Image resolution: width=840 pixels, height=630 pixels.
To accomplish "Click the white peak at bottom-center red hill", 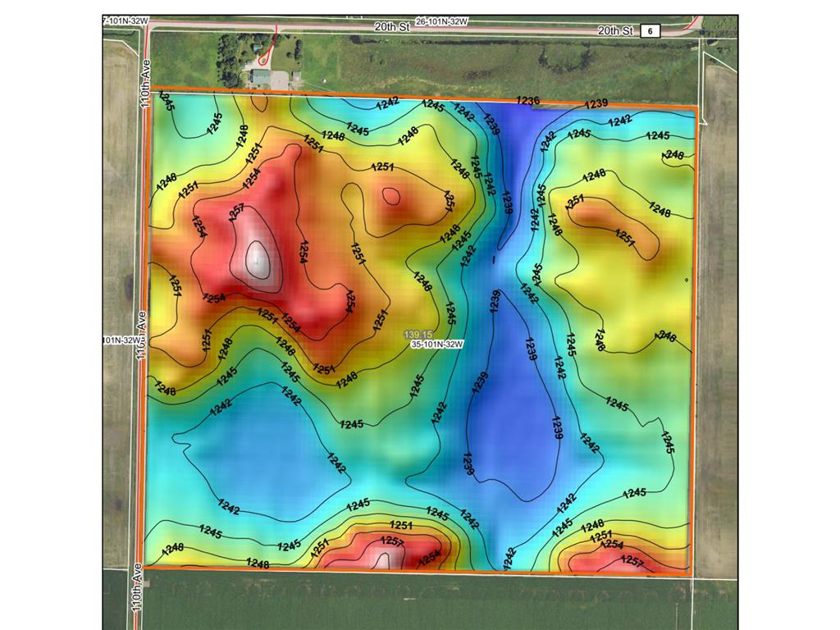I will (x=386, y=559).
